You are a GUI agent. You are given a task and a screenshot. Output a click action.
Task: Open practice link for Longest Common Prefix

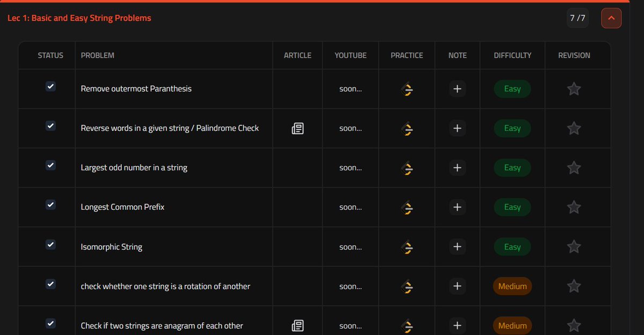pos(407,207)
